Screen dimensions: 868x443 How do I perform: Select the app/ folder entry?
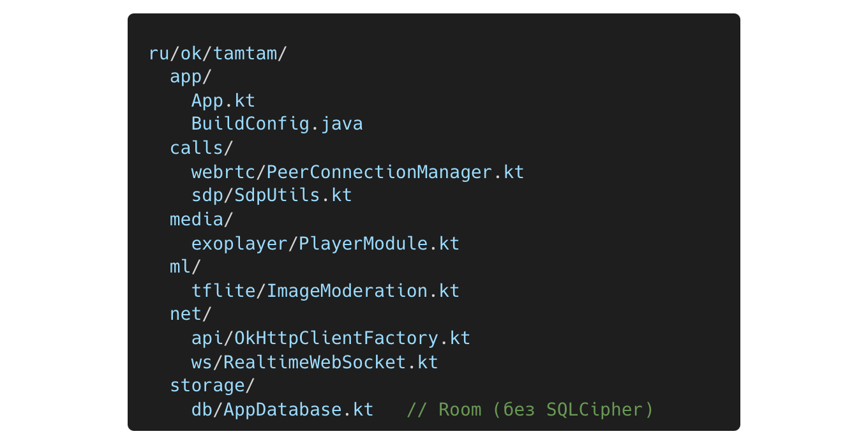pyautogui.click(x=190, y=77)
